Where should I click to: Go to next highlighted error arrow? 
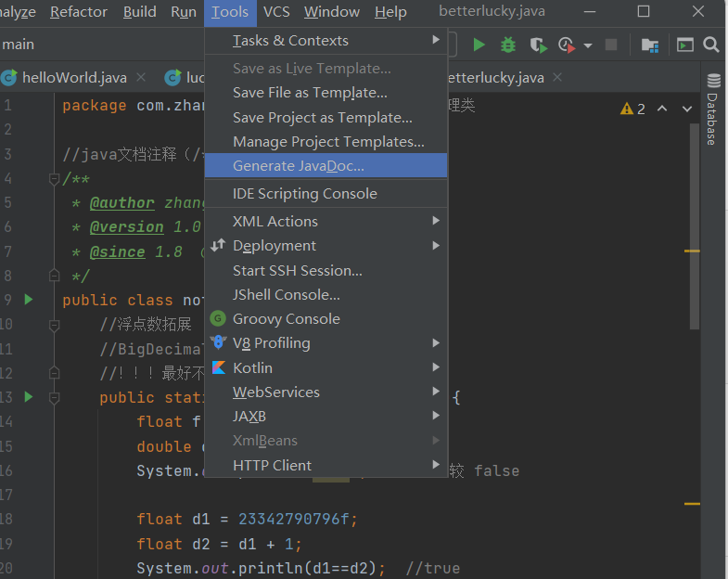pyautogui.click(x=687, y=109)
